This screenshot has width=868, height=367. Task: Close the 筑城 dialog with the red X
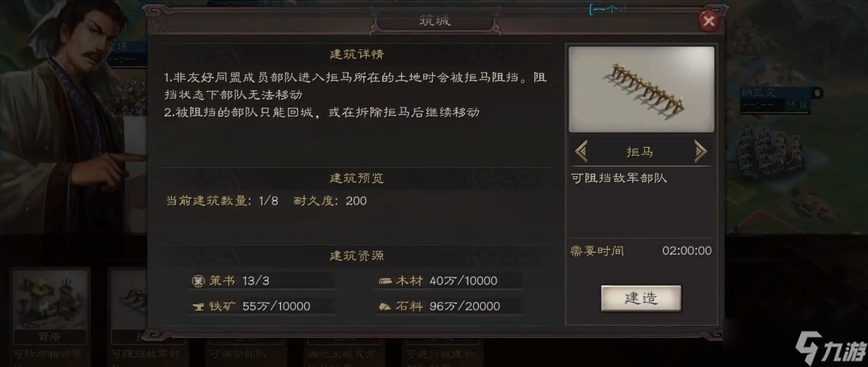pos(708,22)
